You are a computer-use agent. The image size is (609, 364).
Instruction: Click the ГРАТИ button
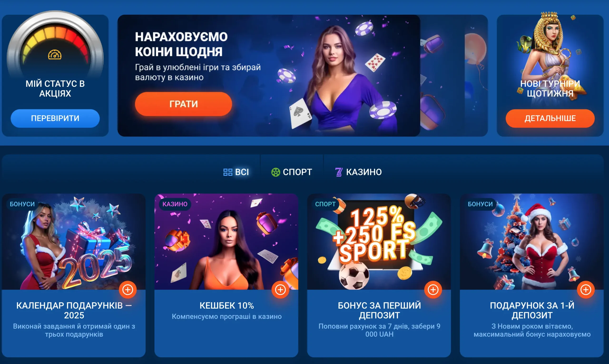184,104
